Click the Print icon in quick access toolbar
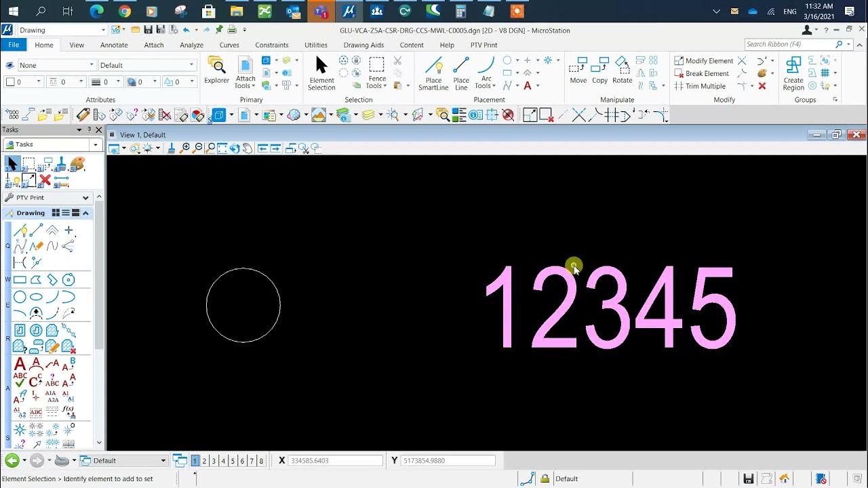Screen dimensions: 868x488 [x=233, y=30]
